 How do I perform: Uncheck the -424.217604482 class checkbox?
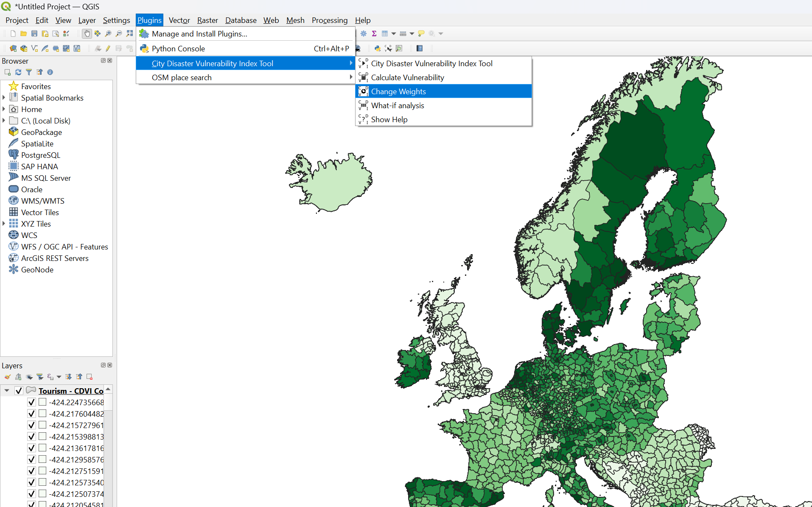coord(31,414)
